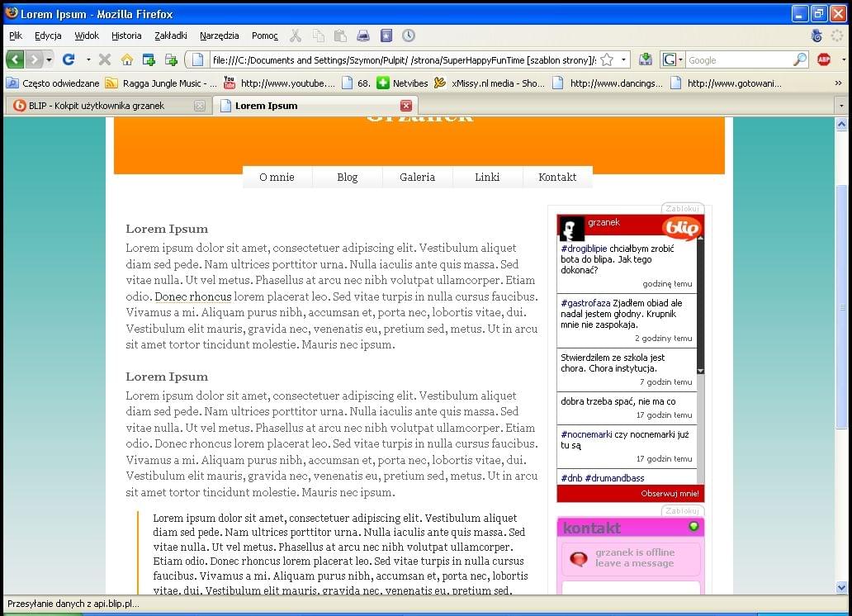
Task: Print the page using the printer icon
Action: 363,36
